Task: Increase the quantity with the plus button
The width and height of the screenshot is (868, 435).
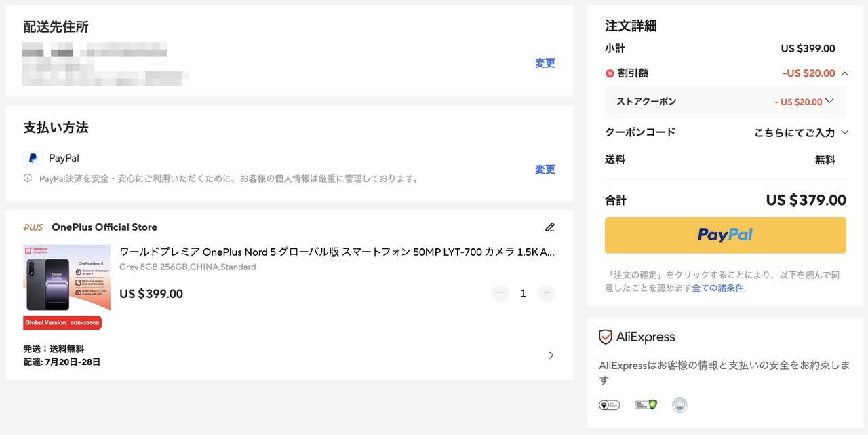Action: tap(547, 294)
